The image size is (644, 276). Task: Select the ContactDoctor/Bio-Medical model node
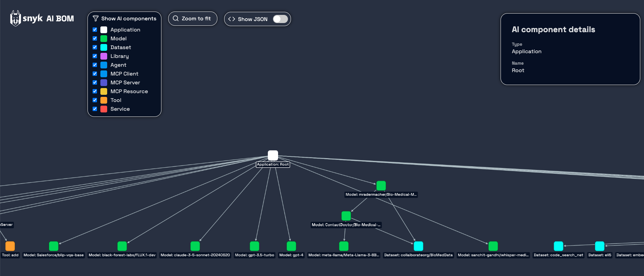click(346, 216)
